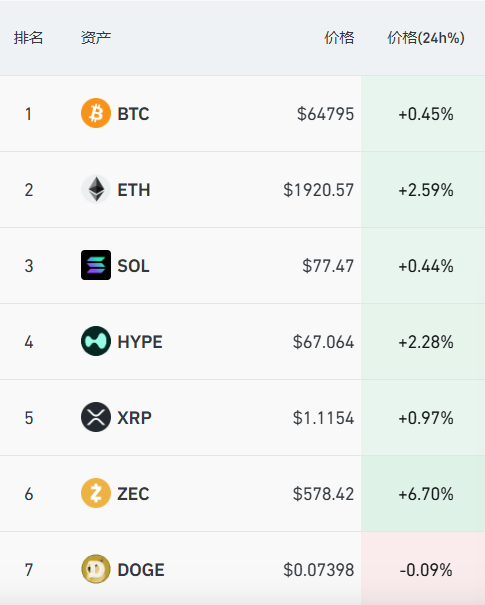Click the dark XRP coin icon
The width and height of the screenshot is (485, 605).
click(96, 417)
